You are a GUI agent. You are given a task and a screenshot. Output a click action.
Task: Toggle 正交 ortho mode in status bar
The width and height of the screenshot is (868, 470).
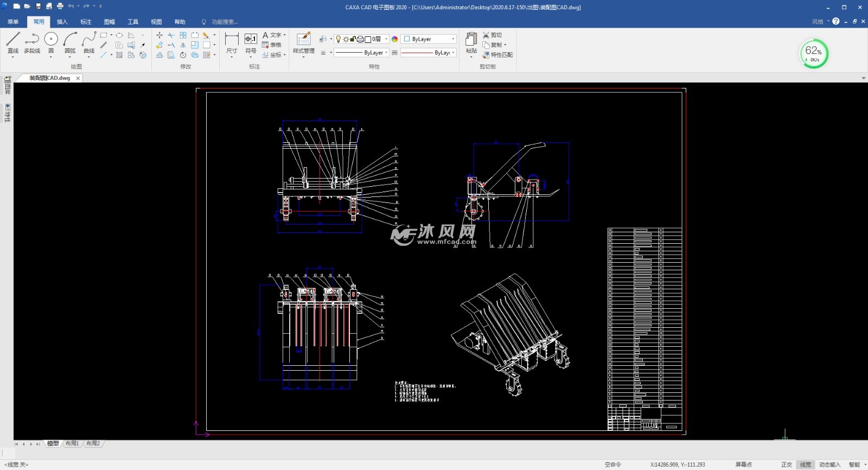pyautogui.click(x=786, y=465)
